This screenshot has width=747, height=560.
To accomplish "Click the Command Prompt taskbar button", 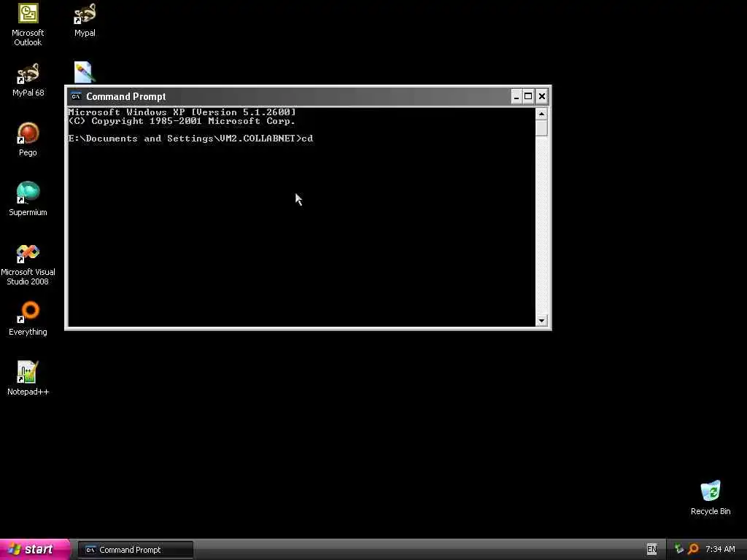I will (135, 550).
